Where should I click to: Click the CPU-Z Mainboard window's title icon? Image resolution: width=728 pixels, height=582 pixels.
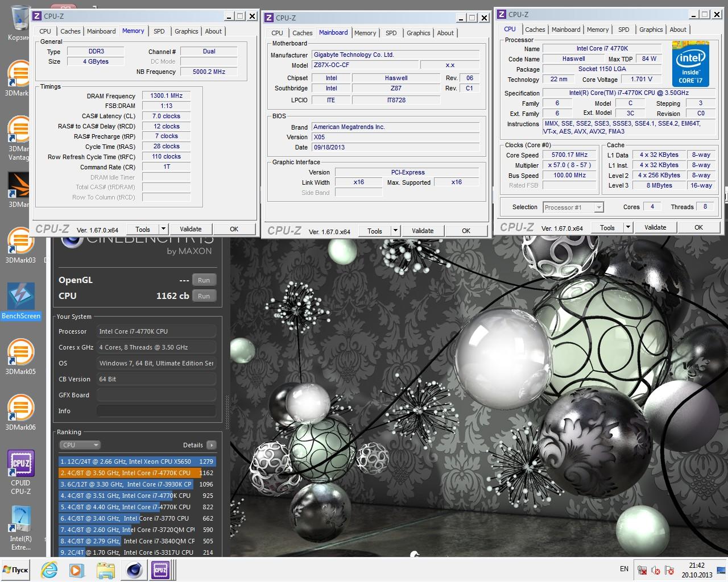(270, 18)
